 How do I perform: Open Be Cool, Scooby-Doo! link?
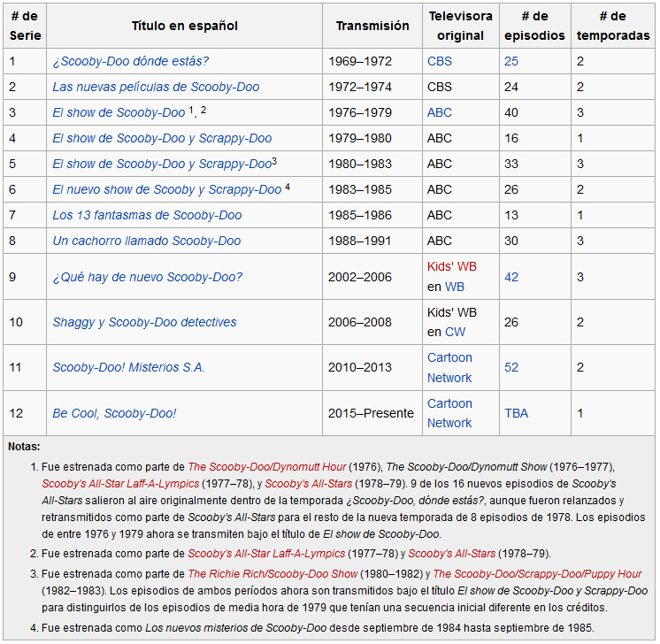coord(114,413)
